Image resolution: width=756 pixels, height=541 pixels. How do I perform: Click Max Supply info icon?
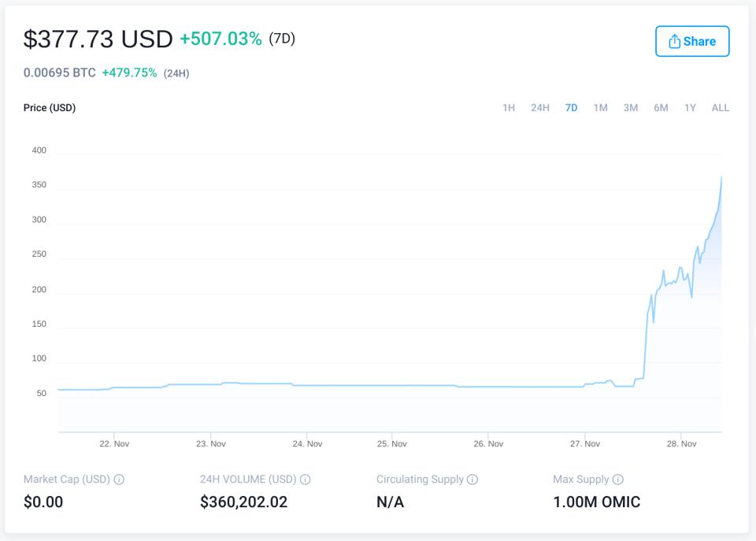pyautogui.click(x=618, y=480)
